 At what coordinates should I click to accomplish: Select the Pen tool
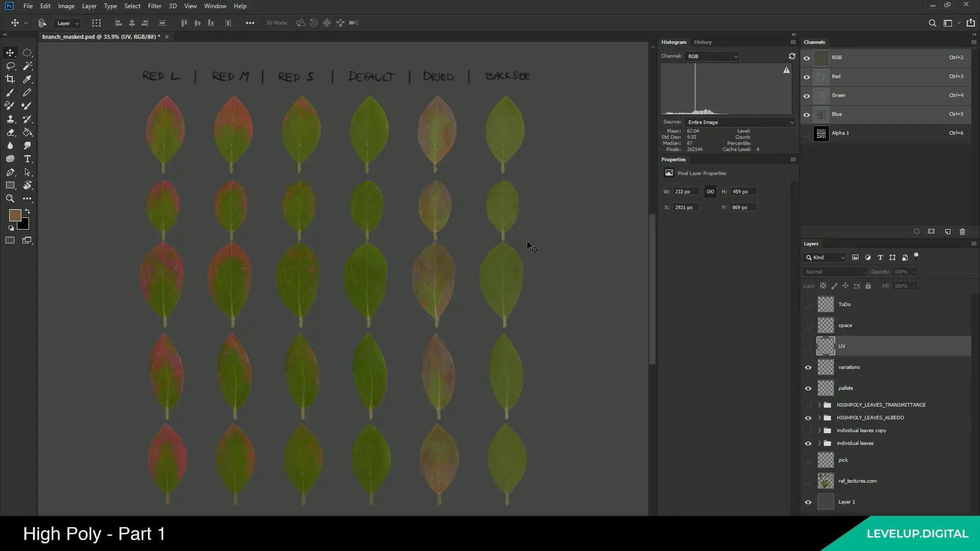pyautogui.click(x=10, y=172)
